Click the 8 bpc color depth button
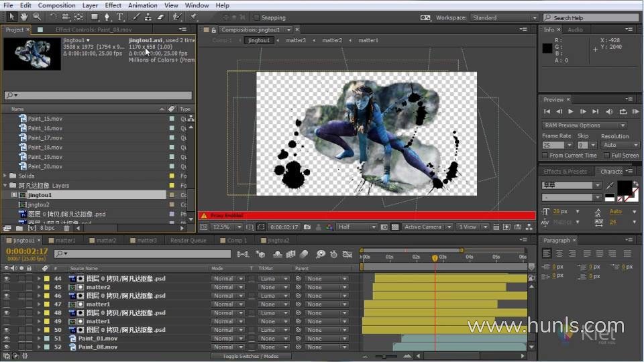 click(47, 228)
